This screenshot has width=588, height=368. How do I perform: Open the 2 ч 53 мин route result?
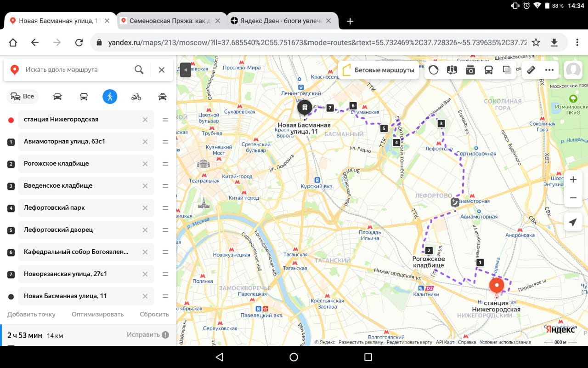(x=88, y=335)
